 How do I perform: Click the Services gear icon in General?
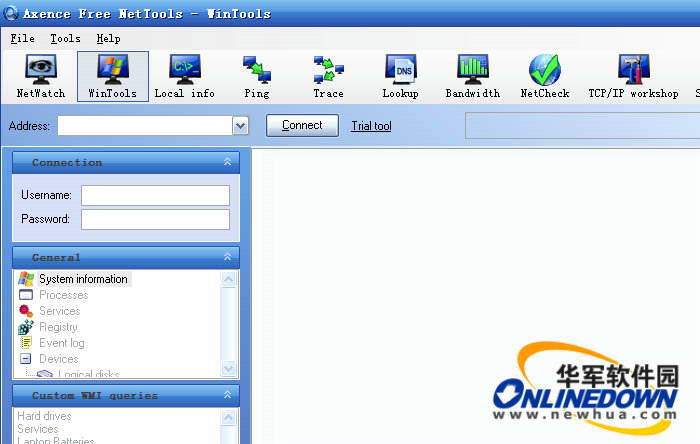(26, 311)
